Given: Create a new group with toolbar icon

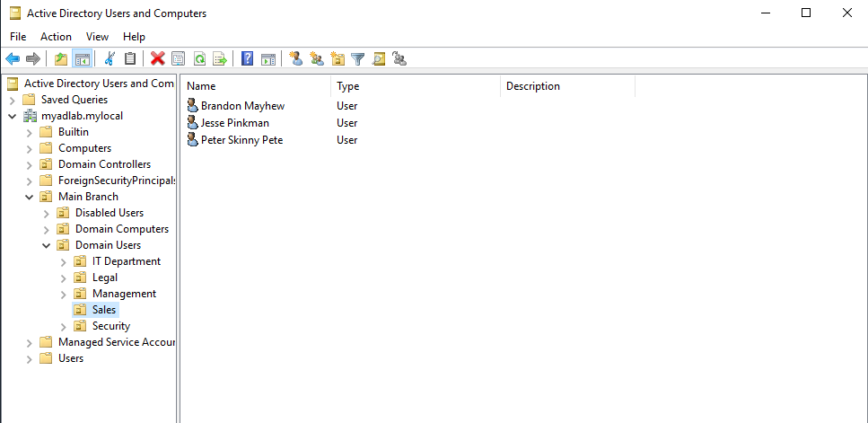Looking at the screenshot, I should [316, 59].
